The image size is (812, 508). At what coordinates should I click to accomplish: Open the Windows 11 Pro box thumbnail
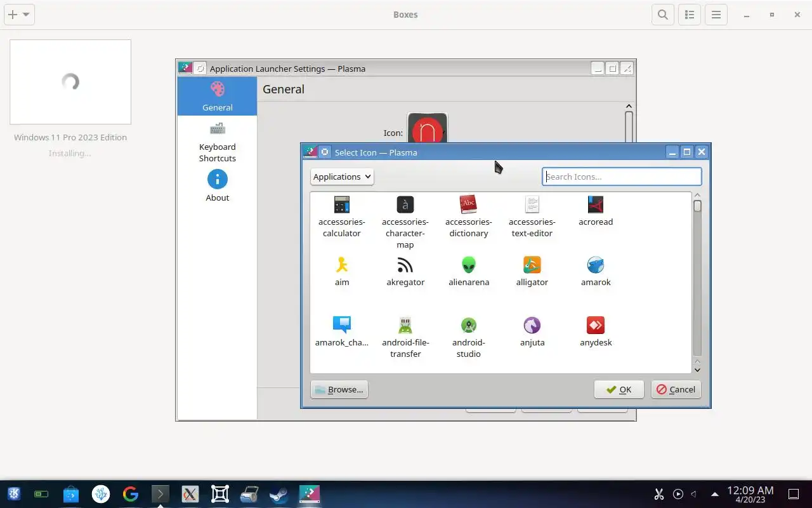click(70, 82)
